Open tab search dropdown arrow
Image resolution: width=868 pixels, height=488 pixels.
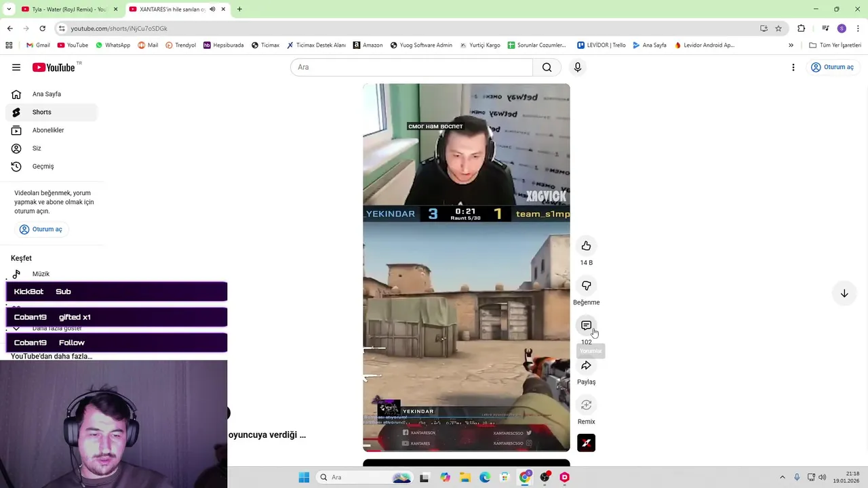click(8, 9)
